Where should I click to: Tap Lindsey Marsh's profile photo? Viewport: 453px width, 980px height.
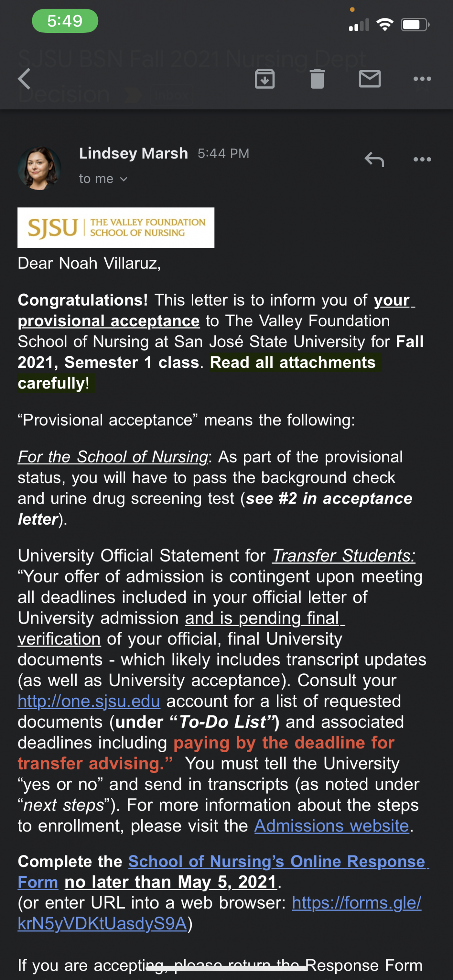tap(39, 168)
